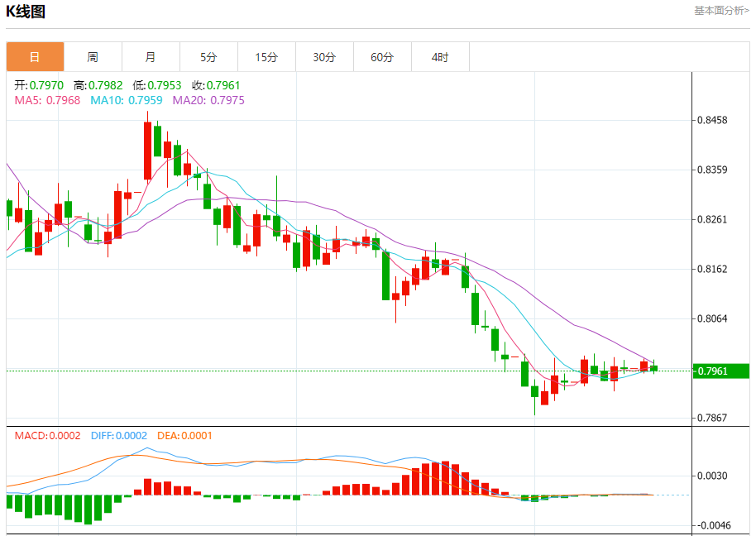This screenshot has width=756, height=536.
Task: Open the 基本面分析> link
Action: (721, 11)
